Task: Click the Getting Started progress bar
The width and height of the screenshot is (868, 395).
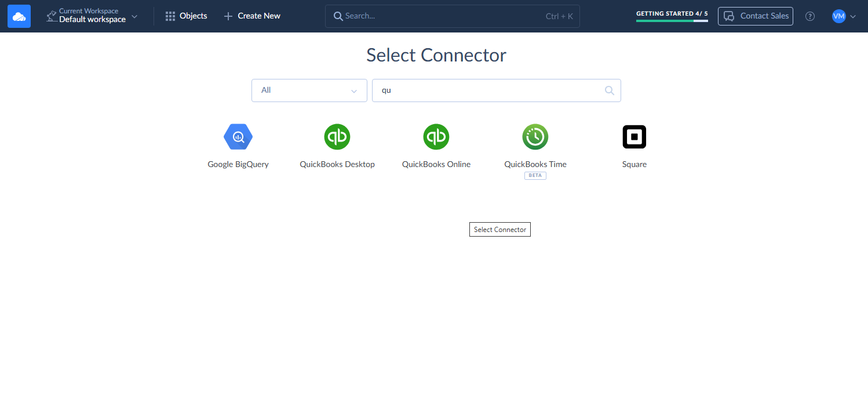Action: [672, 20]
